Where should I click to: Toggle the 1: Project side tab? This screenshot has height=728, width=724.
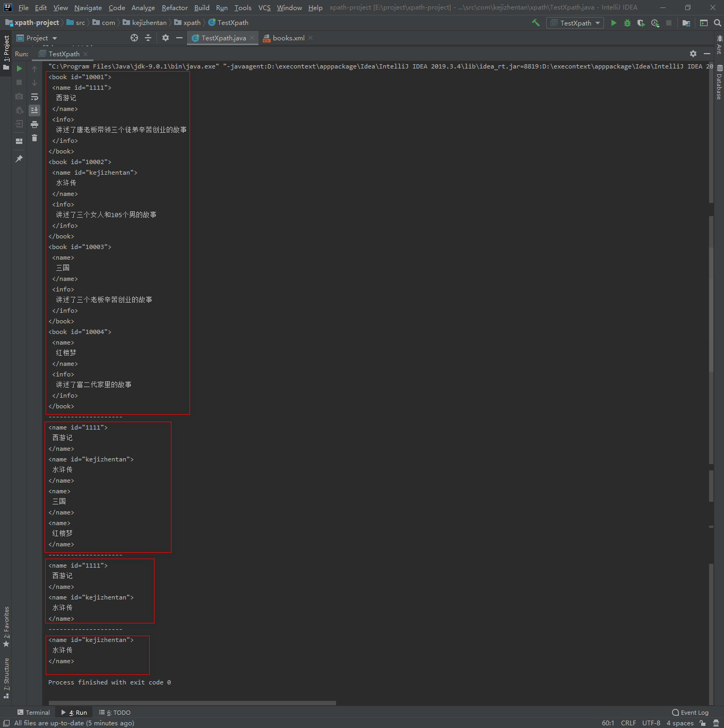pyautogui.click(x=6, y=52)
